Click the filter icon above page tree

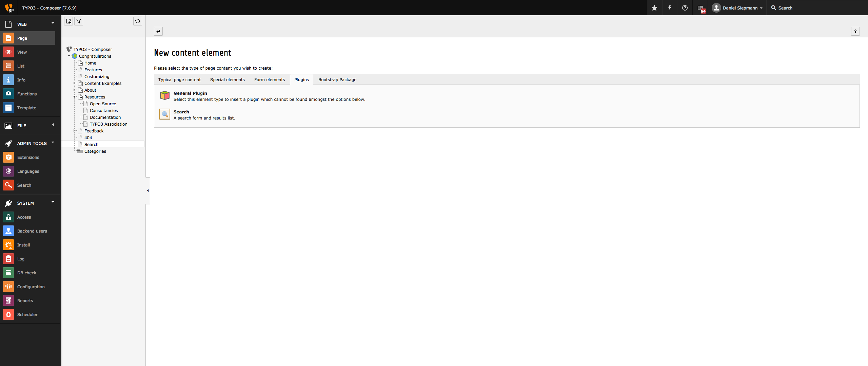click(x=79, y=21)
